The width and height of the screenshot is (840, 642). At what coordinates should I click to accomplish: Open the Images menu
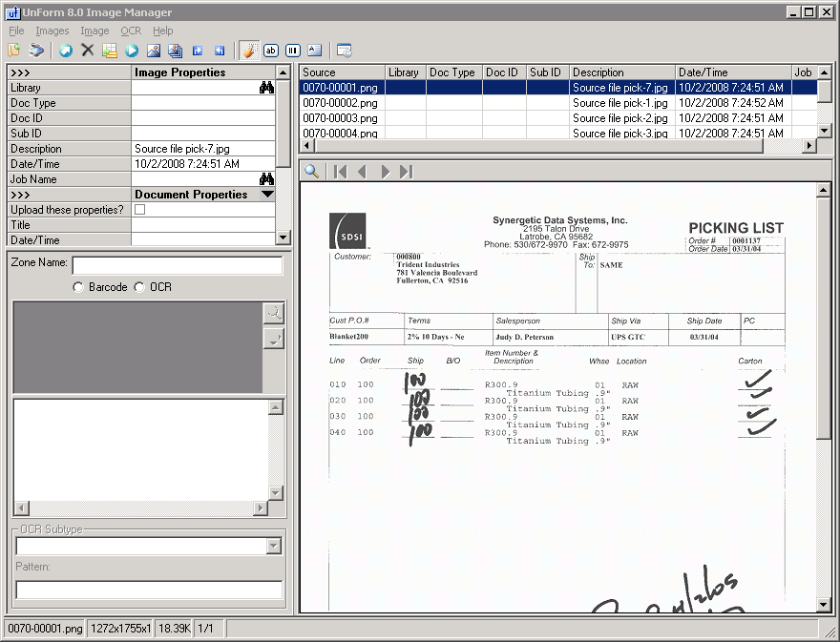[x=52, y=31]
